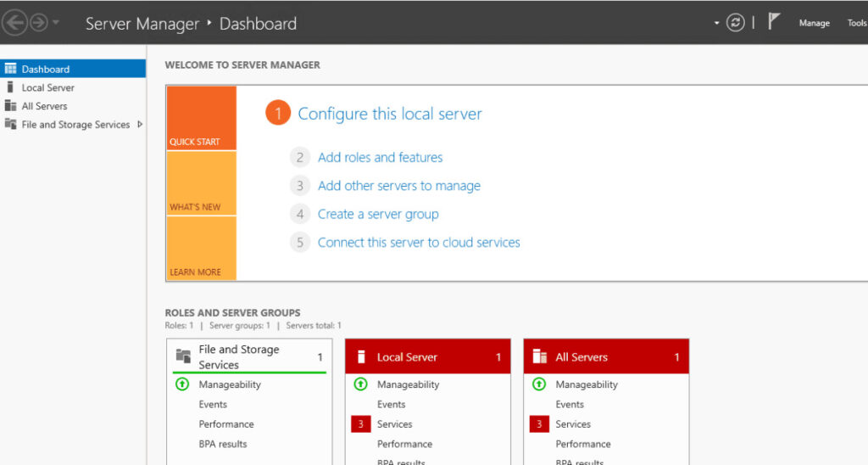Screen dimensions: 868x465
Task: Click the back navigation arrow
Action: (x=14, y=23)
